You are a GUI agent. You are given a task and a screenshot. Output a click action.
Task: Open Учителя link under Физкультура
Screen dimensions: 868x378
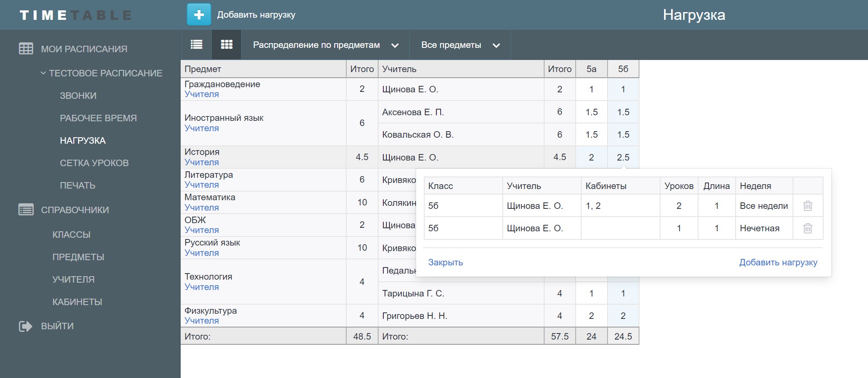click(x=202, y=321)
